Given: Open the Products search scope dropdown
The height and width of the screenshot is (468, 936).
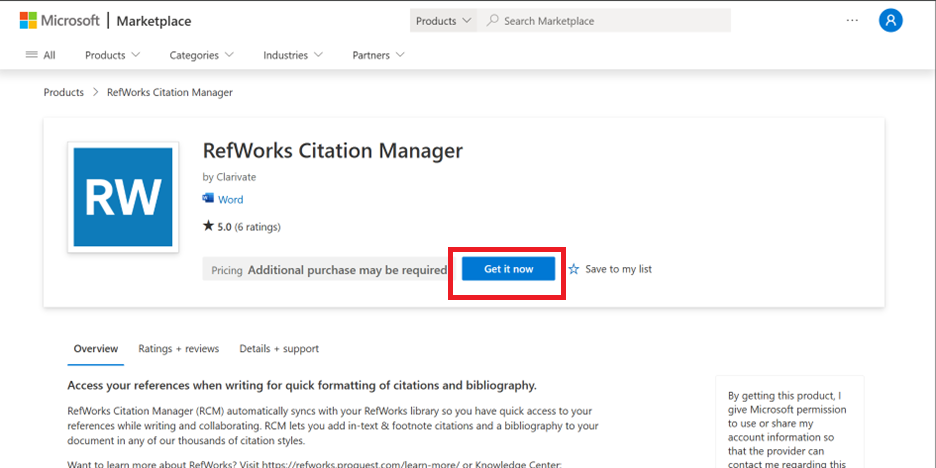Looking at the screenshot, I should click(443, 21).
